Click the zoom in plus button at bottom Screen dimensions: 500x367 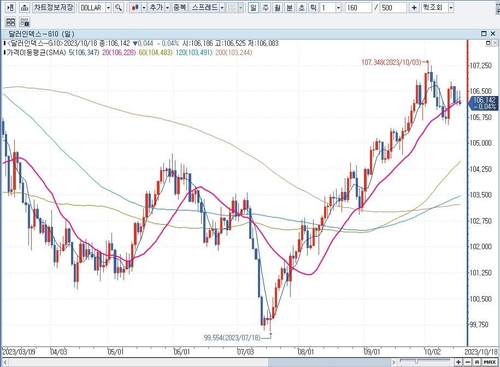[459, 362]
